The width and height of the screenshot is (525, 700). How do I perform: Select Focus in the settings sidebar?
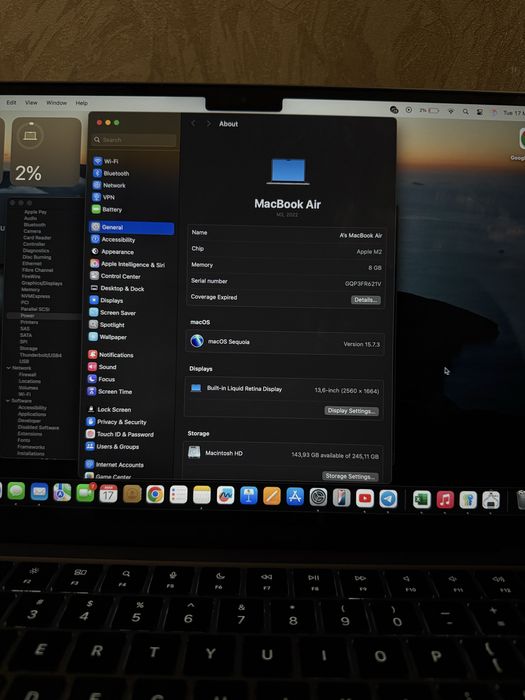(x=101, y=379)
